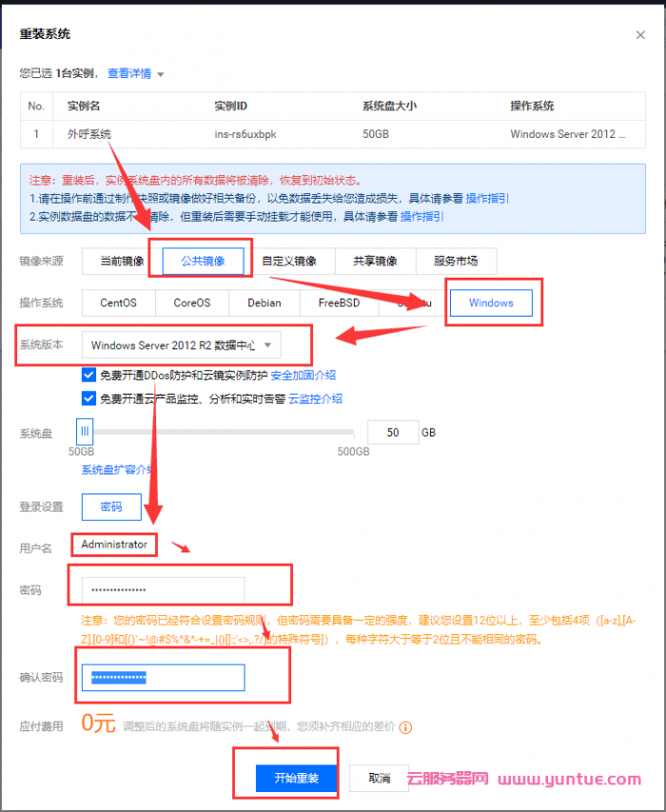Click the 确认密码 confirm password field
The width and height of the screenshot is (666, 812).
click(x=163, y=677)
